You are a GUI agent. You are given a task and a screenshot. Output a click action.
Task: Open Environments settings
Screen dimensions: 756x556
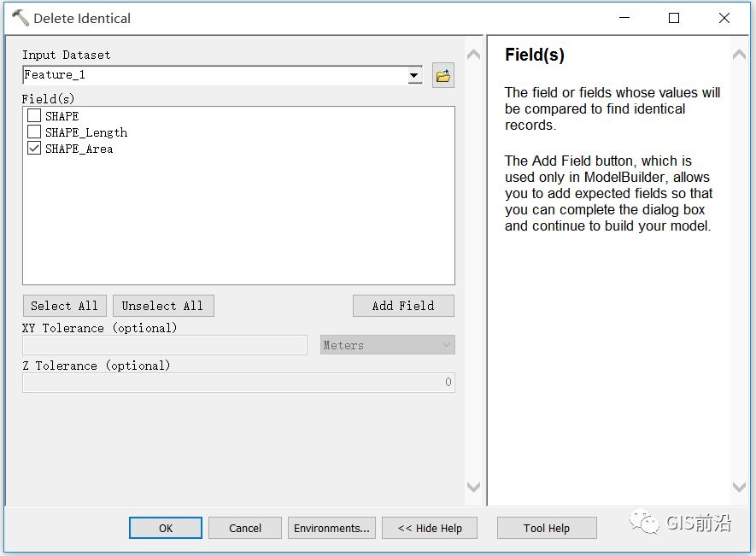tap(331, 528)
